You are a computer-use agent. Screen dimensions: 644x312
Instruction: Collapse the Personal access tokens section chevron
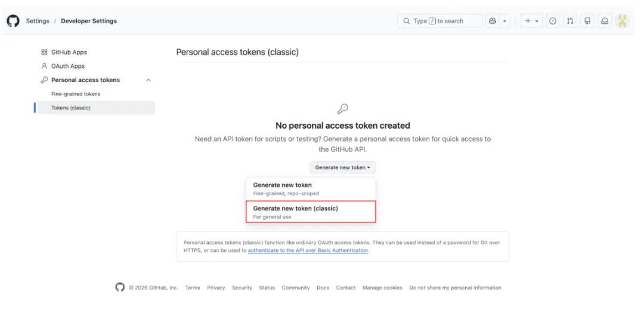click(148, 80)
